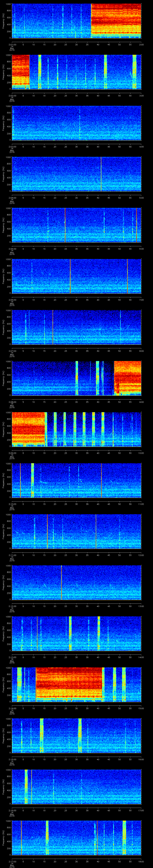Screen dimensions: 153x868
Task: Click the '7:00' end time label
Action: [x=141, y=300]
